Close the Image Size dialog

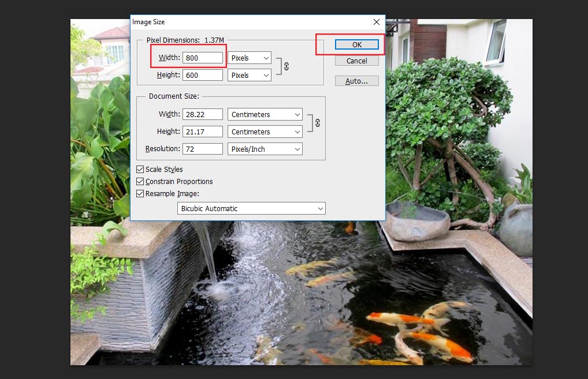tap(376, 22)
